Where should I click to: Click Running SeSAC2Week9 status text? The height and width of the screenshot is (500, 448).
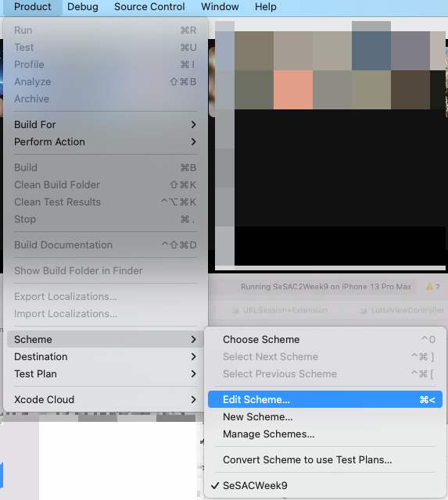326,287
